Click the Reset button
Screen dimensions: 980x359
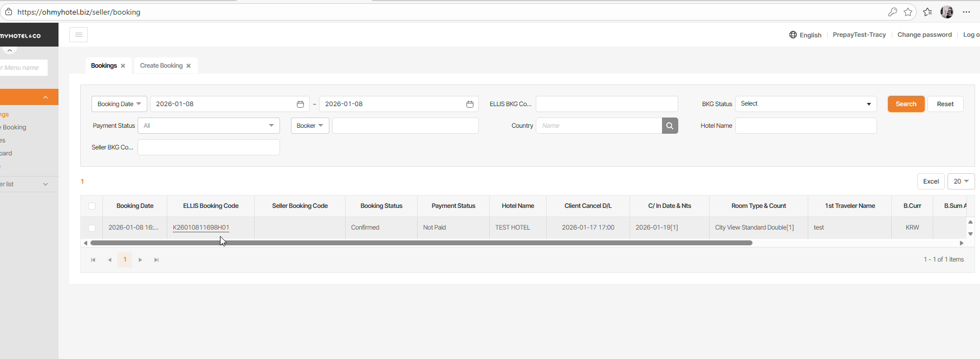pos(945,104)
